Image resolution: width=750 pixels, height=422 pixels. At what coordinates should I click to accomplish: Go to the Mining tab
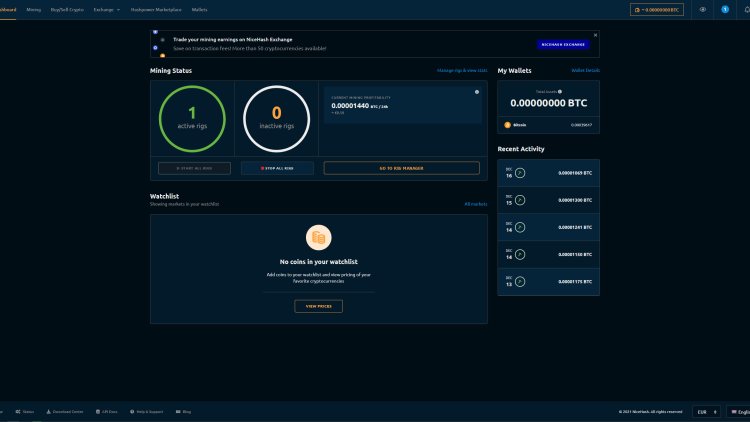pos(34,9)
